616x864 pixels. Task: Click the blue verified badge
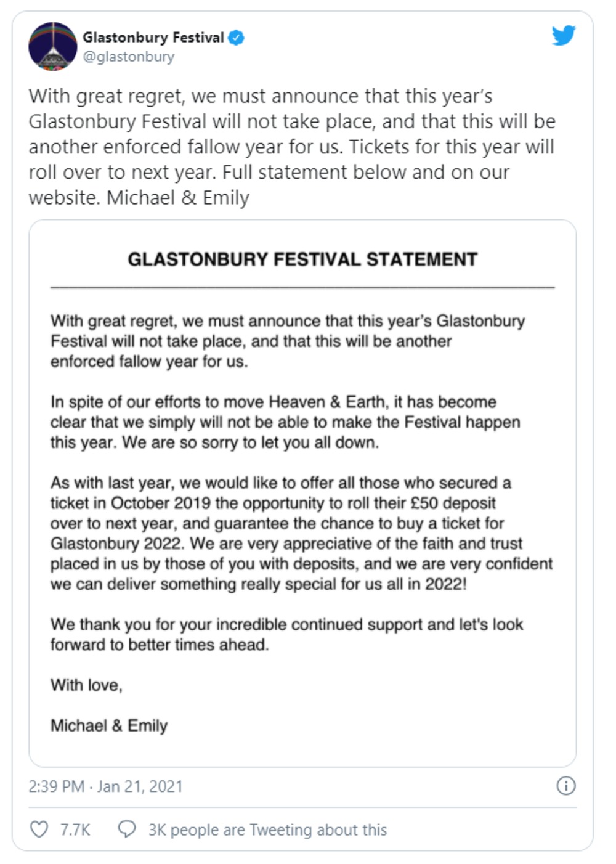click(x=236, y=38)
